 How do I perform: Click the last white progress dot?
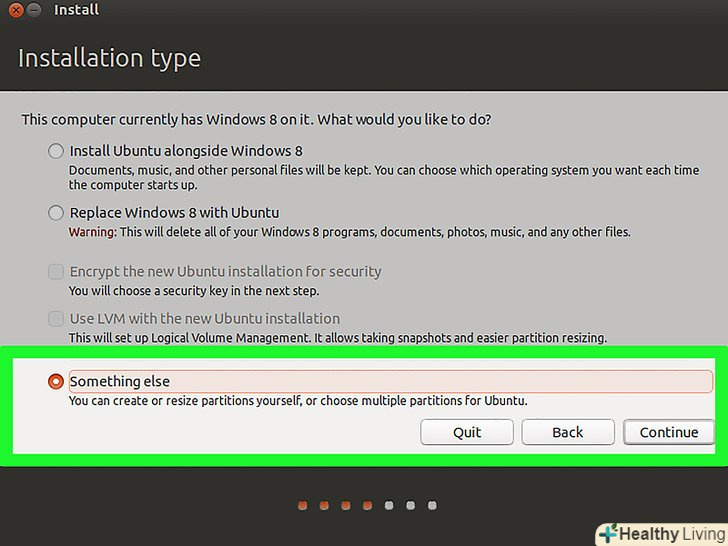(432, 506)
